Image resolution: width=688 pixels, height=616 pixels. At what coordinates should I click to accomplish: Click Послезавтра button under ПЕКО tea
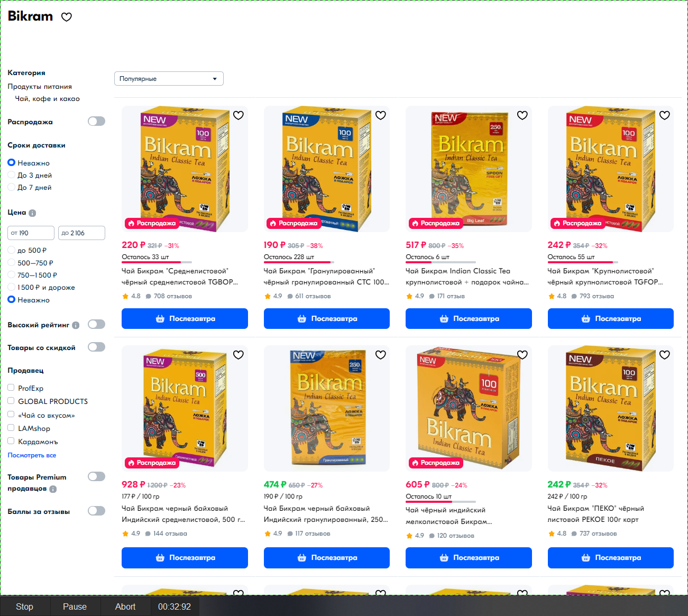pos(611,558)
